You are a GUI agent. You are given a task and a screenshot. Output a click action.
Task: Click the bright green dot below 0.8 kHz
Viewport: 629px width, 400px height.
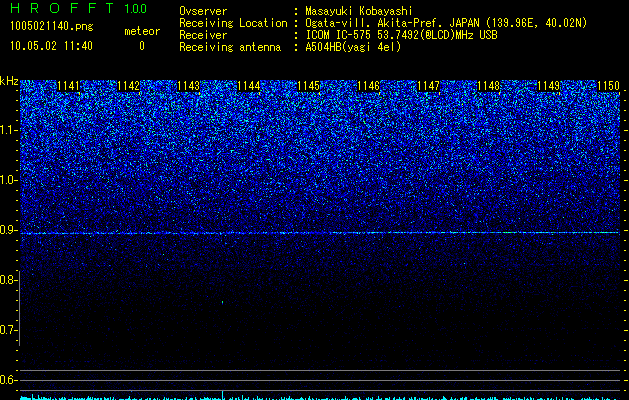pos(223,302)
